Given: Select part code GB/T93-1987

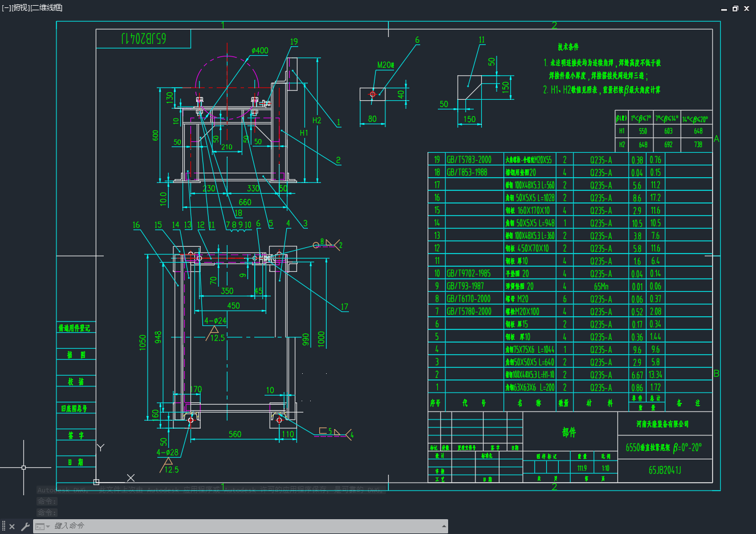Looking at the screenshot, I should (x=465, y=286).
